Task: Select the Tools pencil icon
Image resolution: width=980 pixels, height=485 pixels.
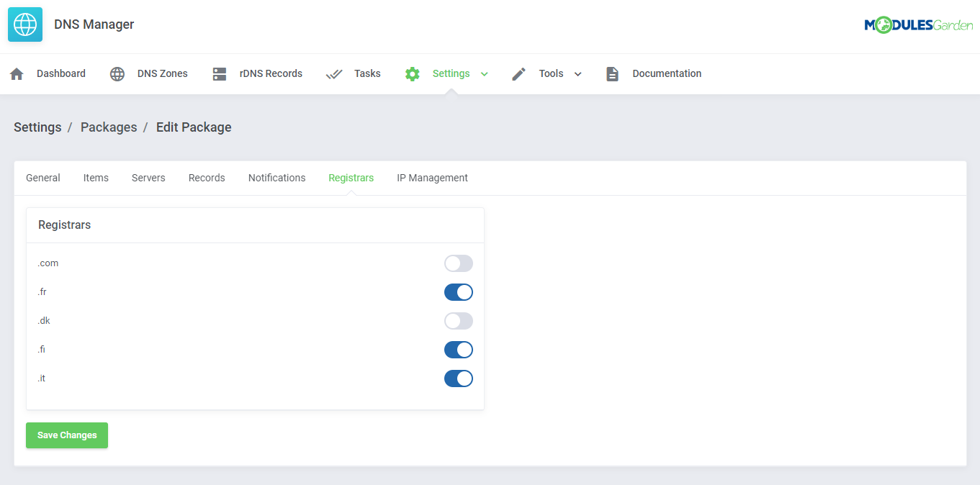Action: (518, 73)
